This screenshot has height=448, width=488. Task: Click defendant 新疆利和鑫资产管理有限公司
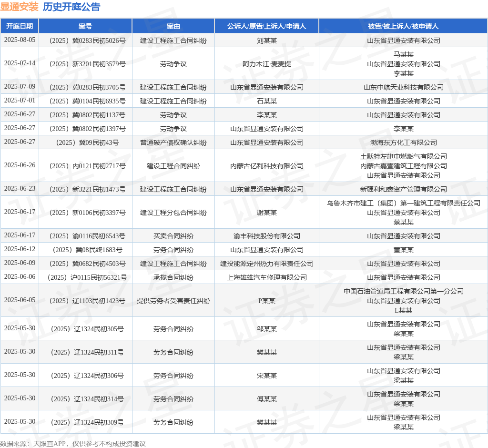click(403, 189)
